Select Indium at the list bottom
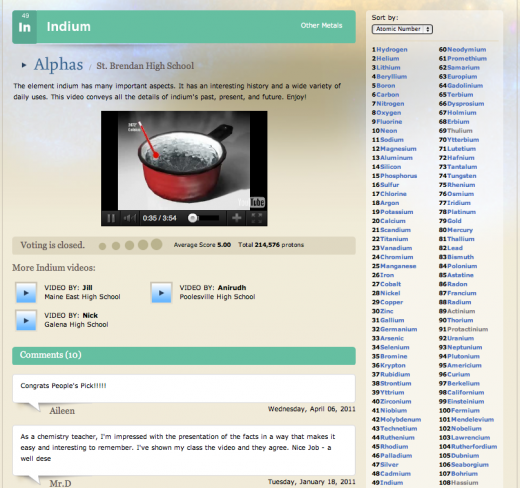 pos(392,482)
